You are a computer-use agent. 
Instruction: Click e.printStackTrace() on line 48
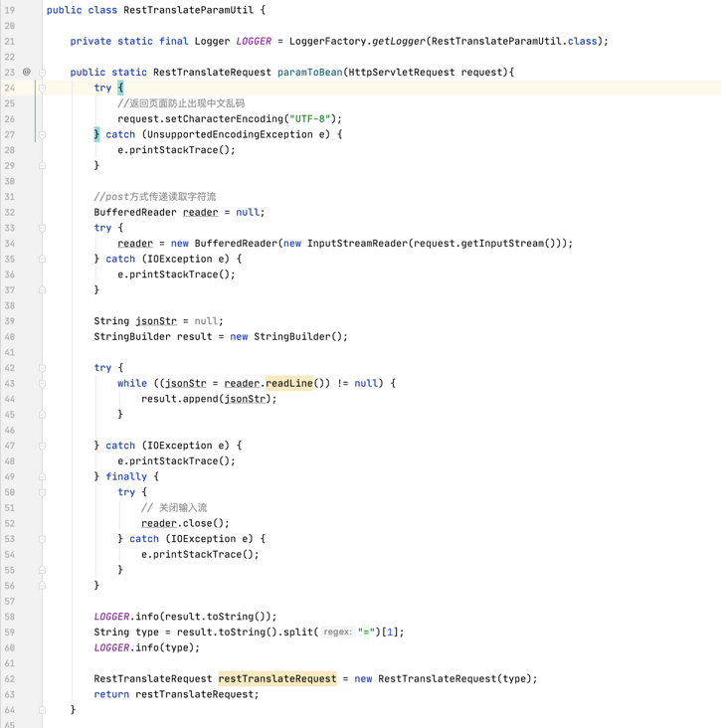(x=176, y=461)
